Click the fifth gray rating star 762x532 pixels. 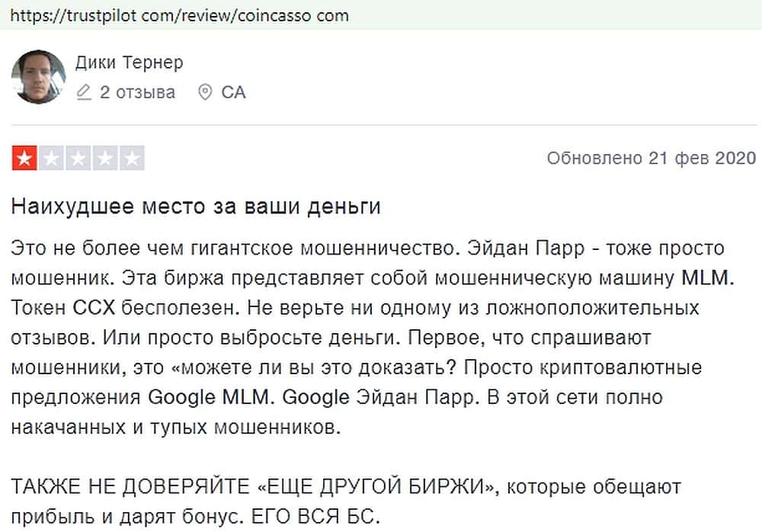(132, 159)
